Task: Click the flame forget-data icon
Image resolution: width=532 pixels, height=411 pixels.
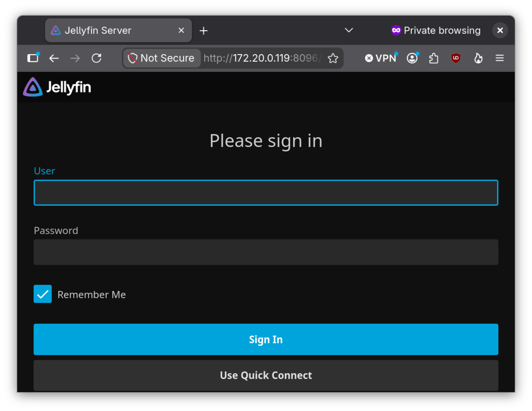Action: pos(478,58)
